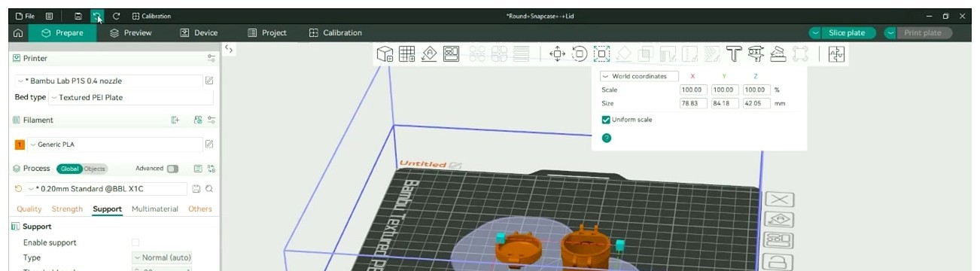980x271 pixels.
Task: Remove the plate with X icon
Action: pyautogui.click(x=779, y=199)
